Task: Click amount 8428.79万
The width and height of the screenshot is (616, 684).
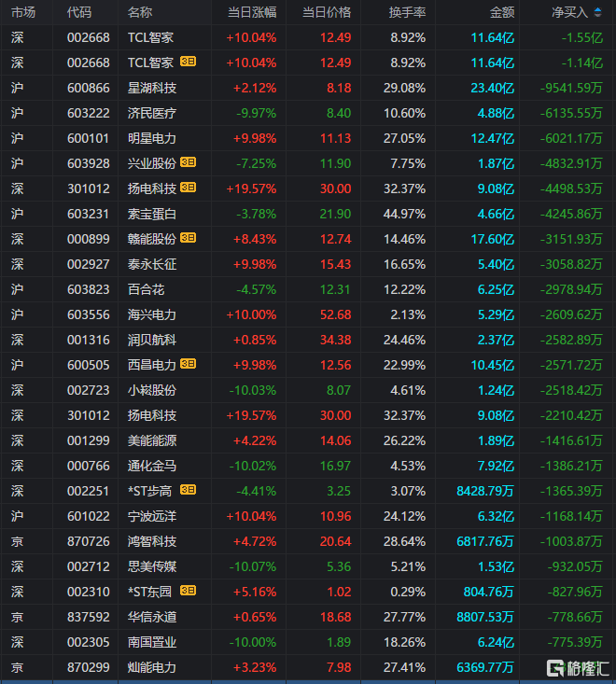Action: click(485, 491)
